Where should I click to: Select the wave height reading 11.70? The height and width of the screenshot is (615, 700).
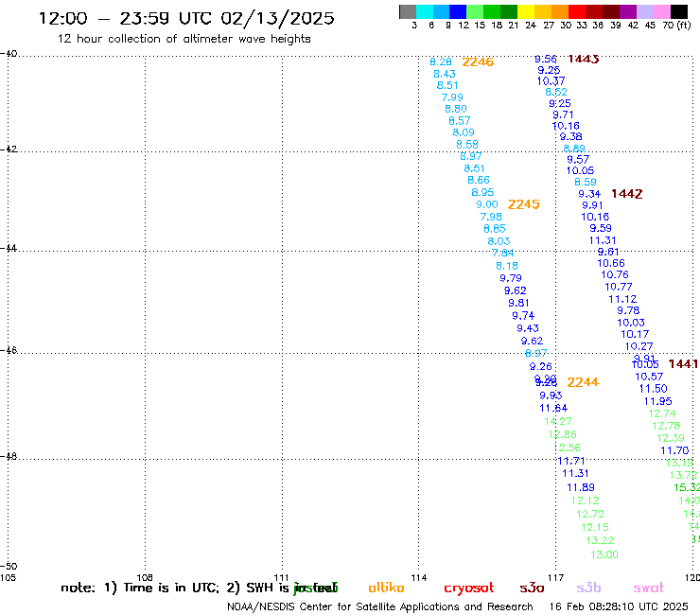click(674, 451)
